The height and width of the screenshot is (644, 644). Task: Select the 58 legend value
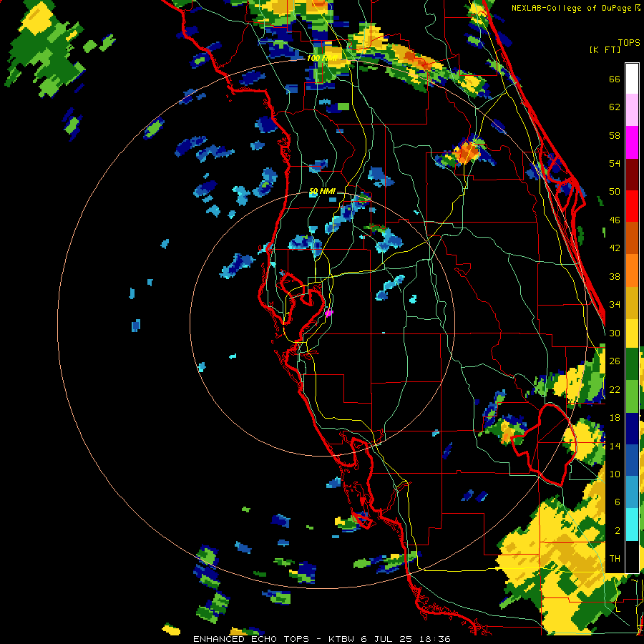615,135
